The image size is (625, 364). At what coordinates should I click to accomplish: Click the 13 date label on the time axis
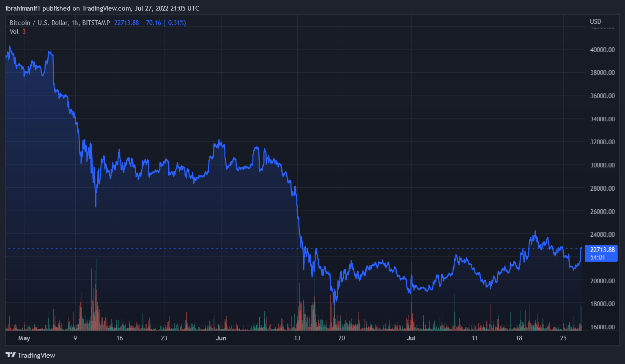[297, 338]
